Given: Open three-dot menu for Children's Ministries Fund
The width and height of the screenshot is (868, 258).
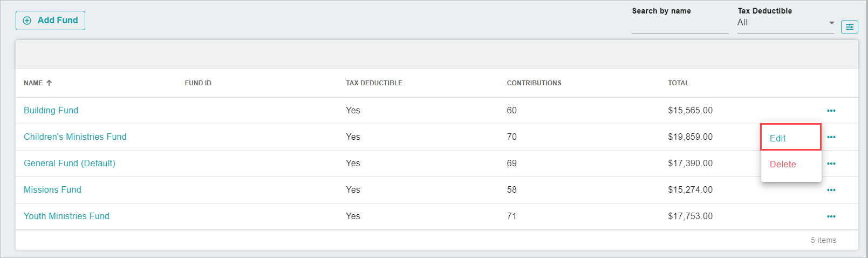Looking at the screenshot, I should (x=831, y=137).
